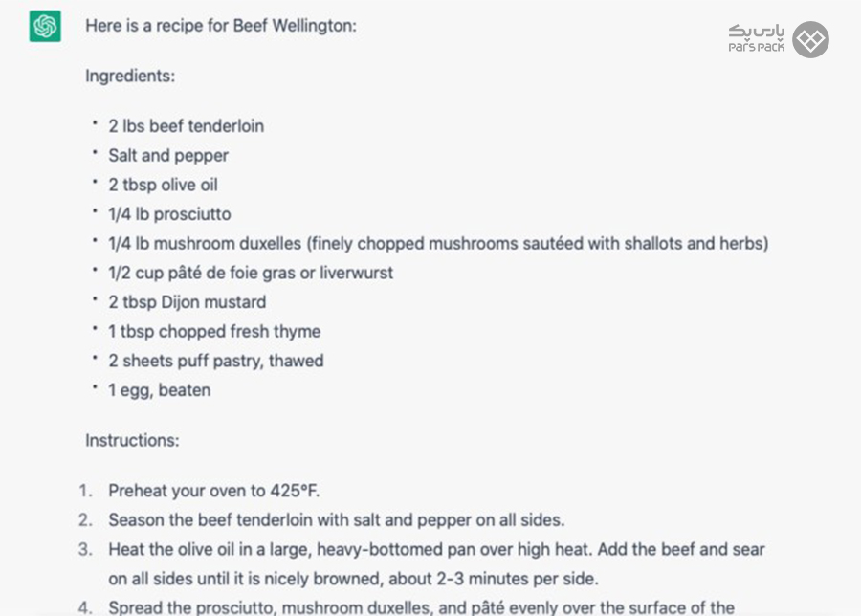The image size is (861, 616).
Task: Click step 3 'Heat the olive oil' instruction
Action: point(436,563)
